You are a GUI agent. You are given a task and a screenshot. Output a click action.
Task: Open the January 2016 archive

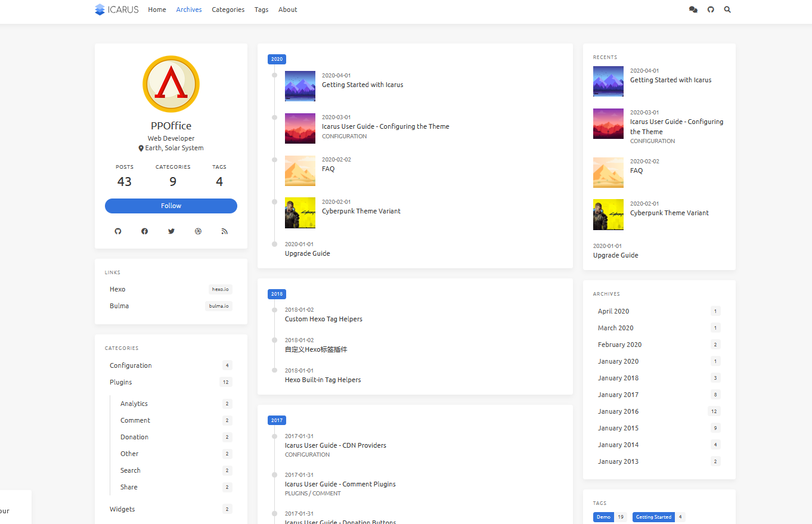618,411
